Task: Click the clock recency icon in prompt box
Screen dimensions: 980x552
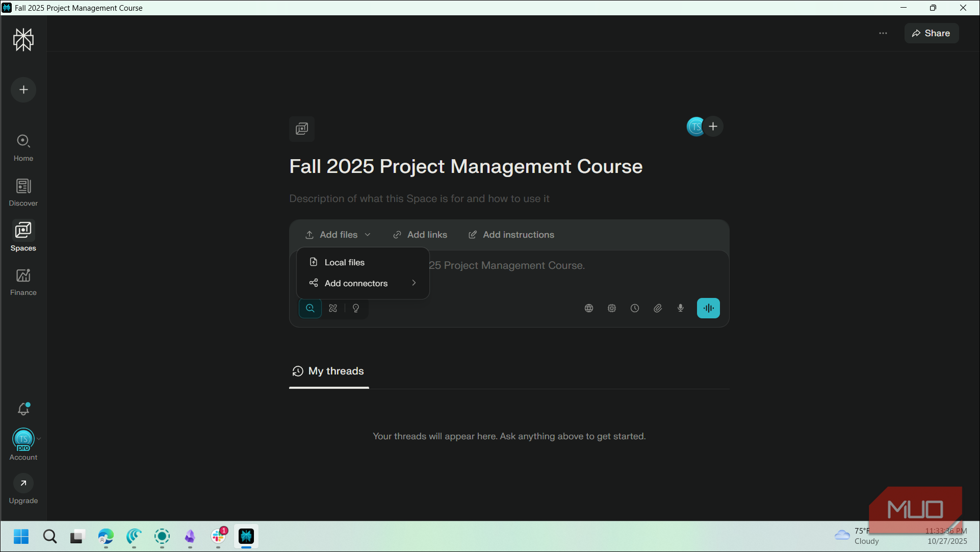Action: tap(635, 308)
